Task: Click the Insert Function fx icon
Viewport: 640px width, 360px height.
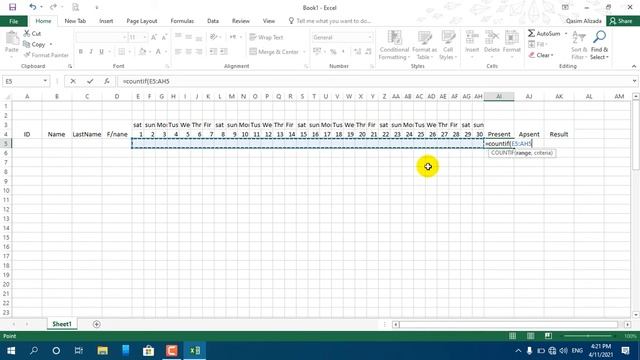Action: tap(107, 81)
